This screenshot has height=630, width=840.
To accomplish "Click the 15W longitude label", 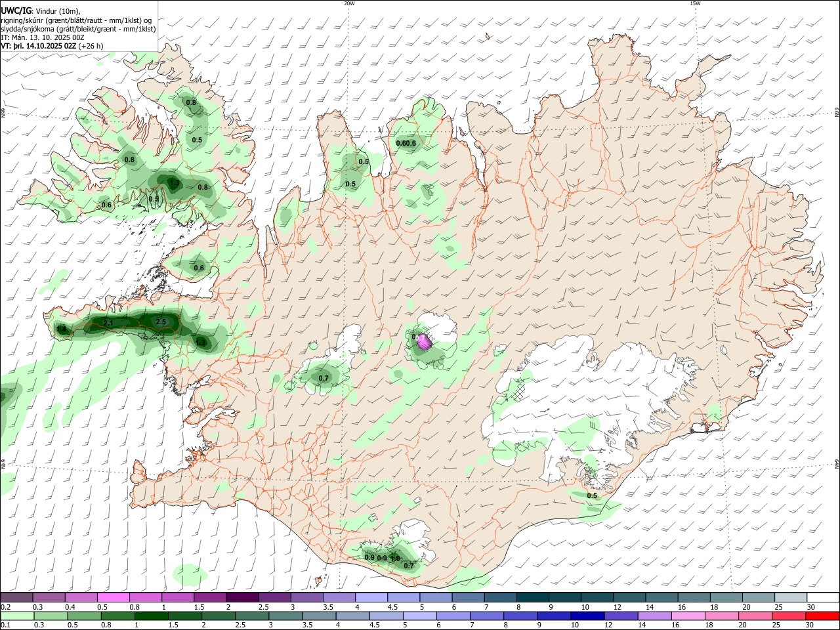I will [x=694, y=3].
